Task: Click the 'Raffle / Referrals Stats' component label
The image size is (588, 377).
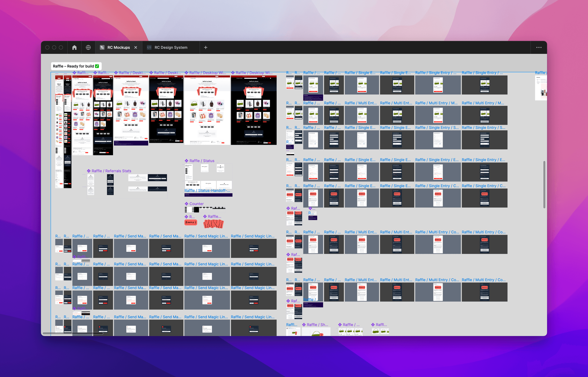Action: point(111,171)
